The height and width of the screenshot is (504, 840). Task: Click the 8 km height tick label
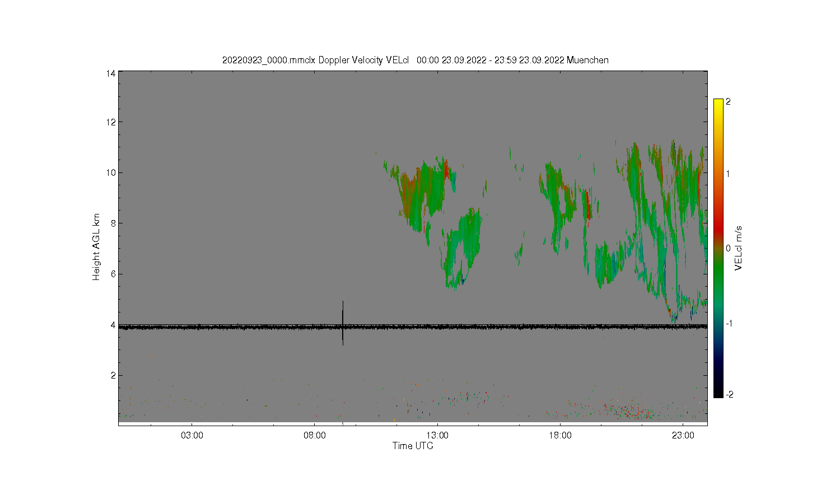click(x=113, y=223)
